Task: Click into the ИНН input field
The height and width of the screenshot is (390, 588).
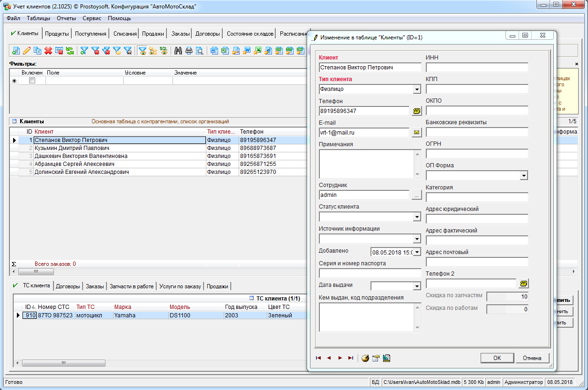Action: click(x=476, y=67)
